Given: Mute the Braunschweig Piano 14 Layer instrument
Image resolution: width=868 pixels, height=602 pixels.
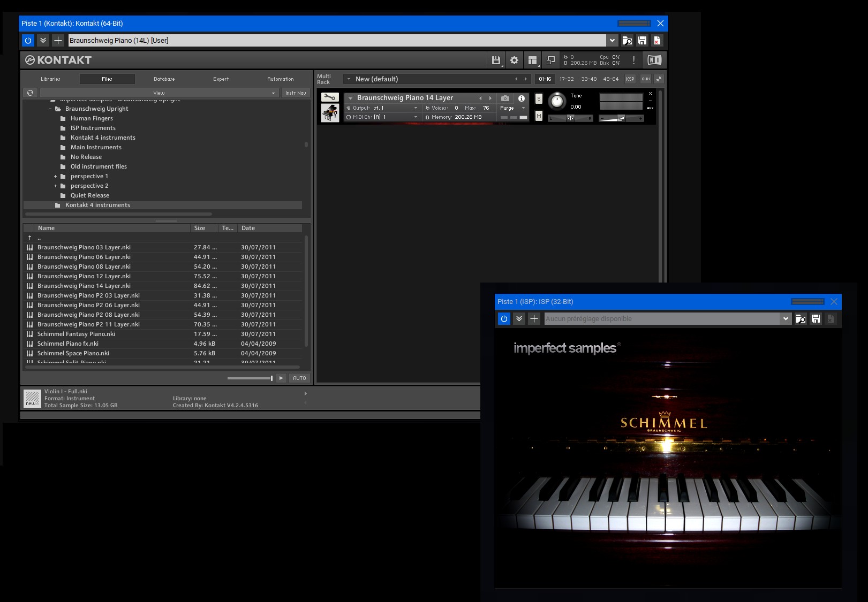Looking at the screenshot, I should coord(539,116).
